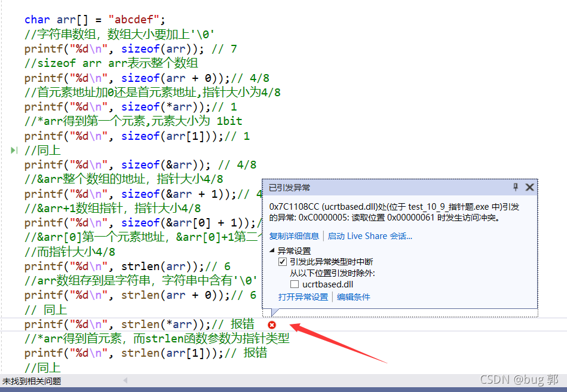The image size is (567, 392).
Task: Click the exception message text 0x7C1108CC (ucrtbased.dll)
Action: pyautogui.click(x=394, y=212)
